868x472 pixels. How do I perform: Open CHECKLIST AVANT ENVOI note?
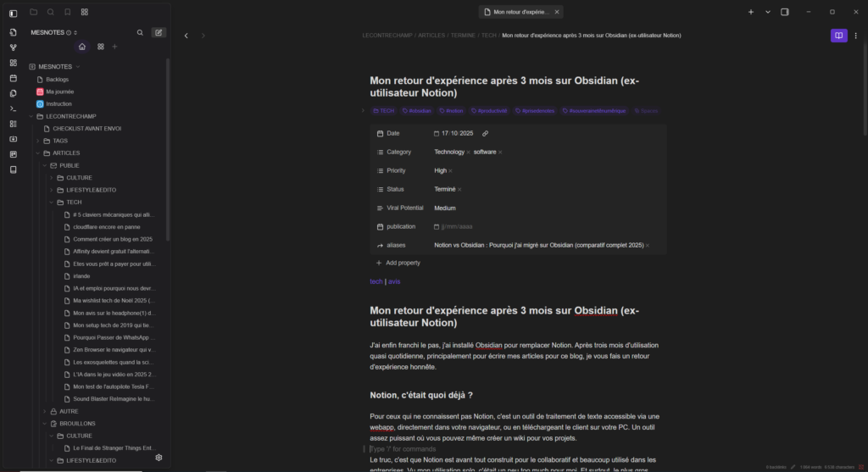(x=87, y=128)
